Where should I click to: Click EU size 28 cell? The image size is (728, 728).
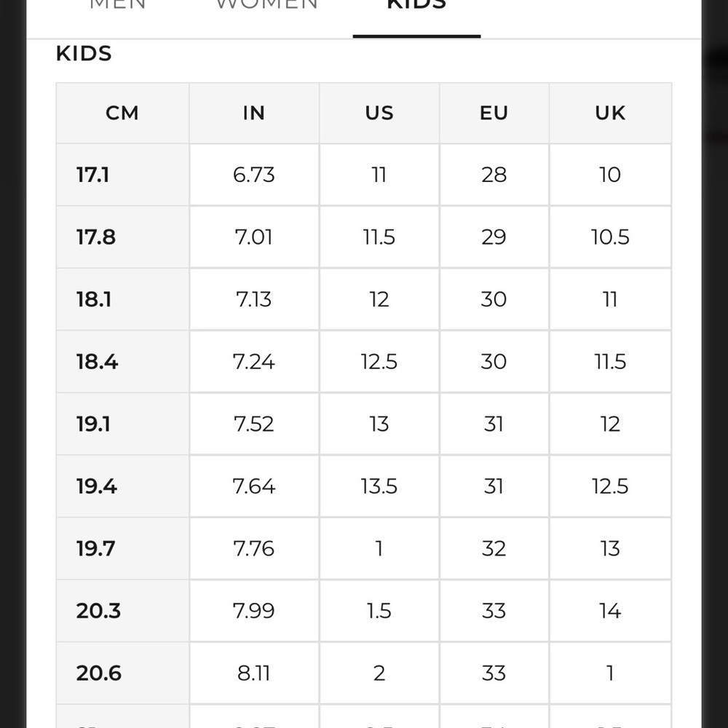click(x=494, y=175)
